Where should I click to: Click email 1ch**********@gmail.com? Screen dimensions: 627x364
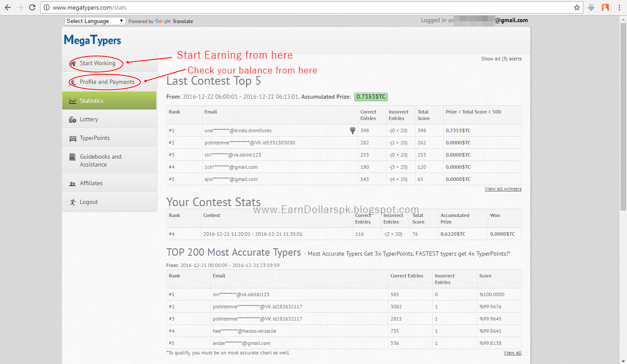(231, 167)
